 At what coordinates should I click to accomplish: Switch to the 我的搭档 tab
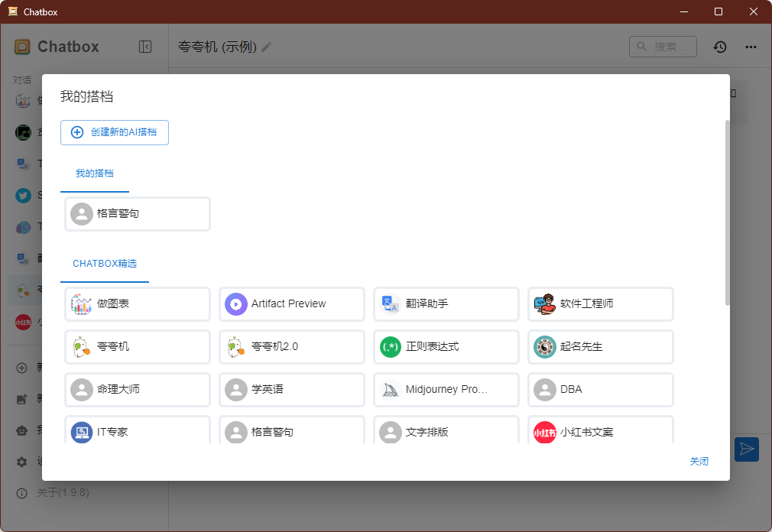pyautogui.click(x=94, y=174)
